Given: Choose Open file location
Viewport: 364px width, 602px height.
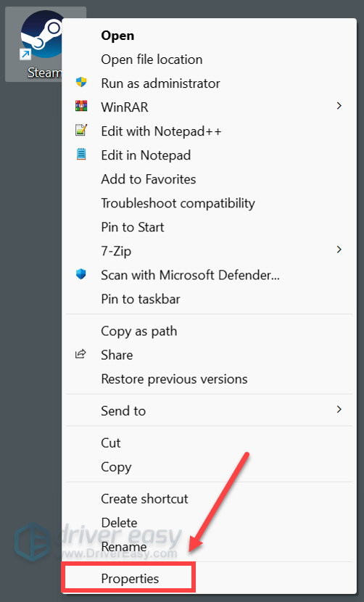Looking at the screenshot, I should (x=152, y=59).
